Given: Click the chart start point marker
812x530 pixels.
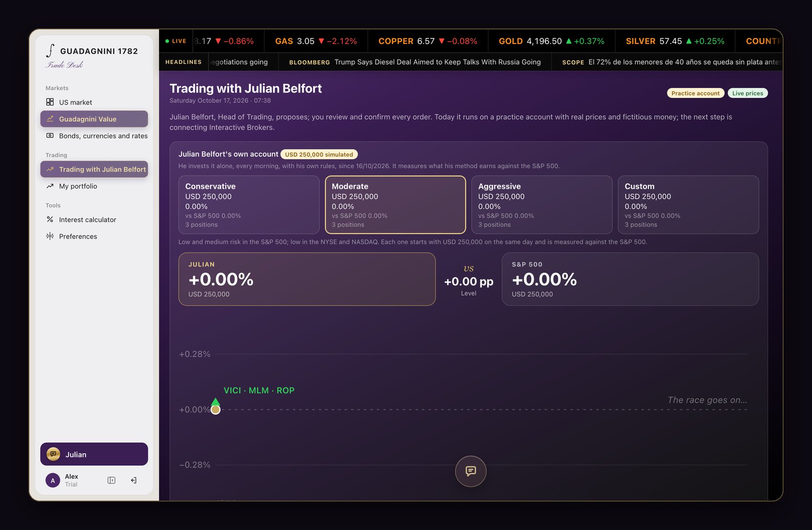Looking at the screenshot, I should 215,410.
